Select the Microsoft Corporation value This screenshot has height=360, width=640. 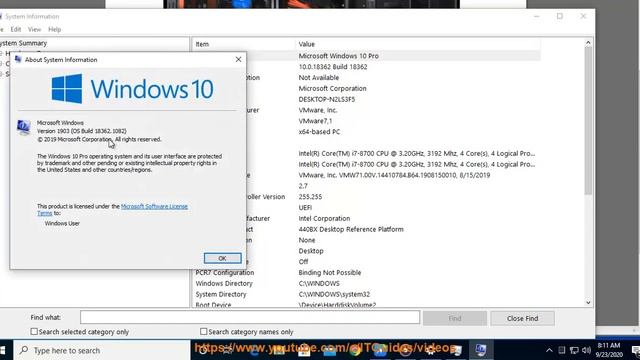(333, 88)
